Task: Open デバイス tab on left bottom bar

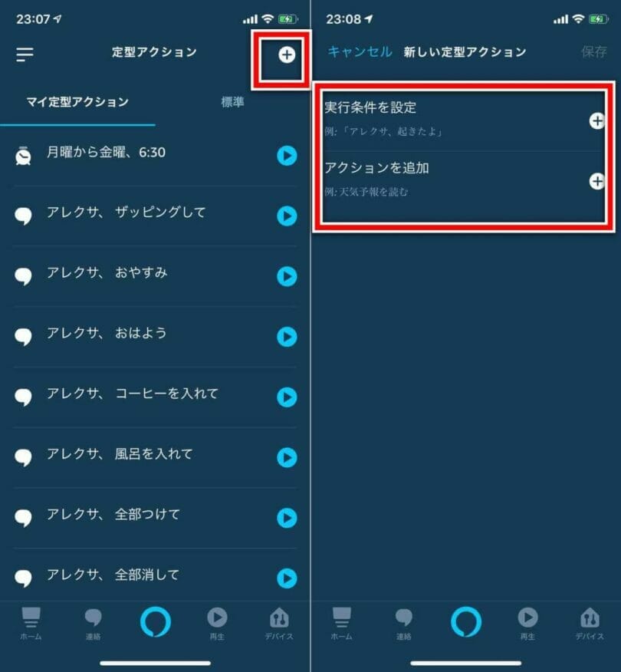Action: (x=279, y=624)
